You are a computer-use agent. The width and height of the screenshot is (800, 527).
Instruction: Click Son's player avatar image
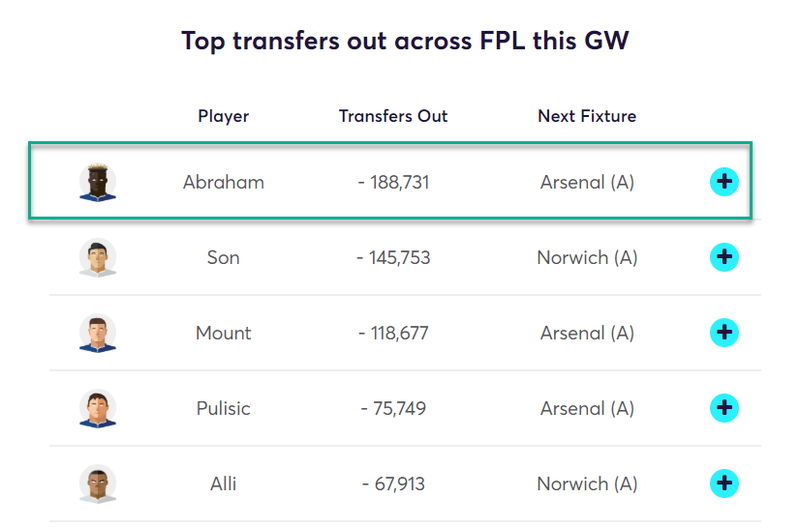97,258
